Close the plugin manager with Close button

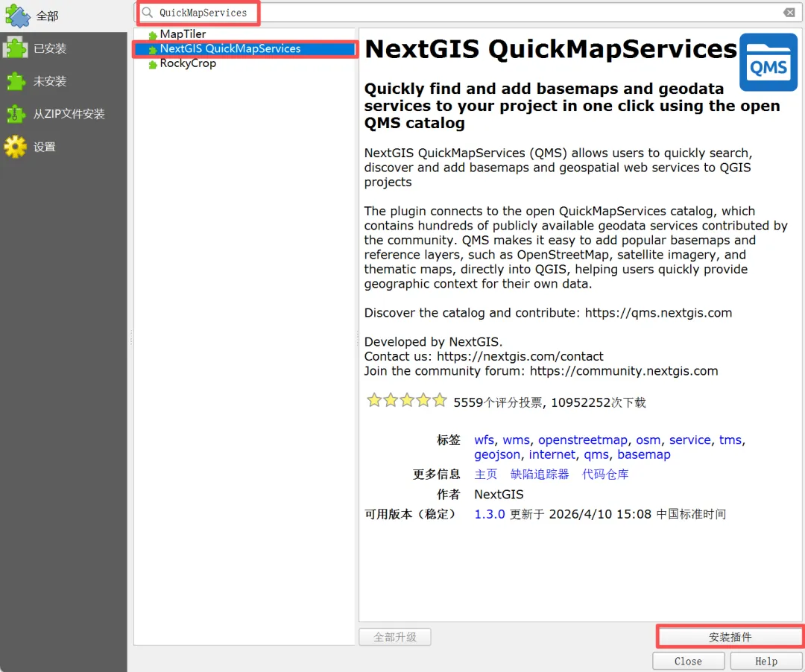(x=689, y=662)
